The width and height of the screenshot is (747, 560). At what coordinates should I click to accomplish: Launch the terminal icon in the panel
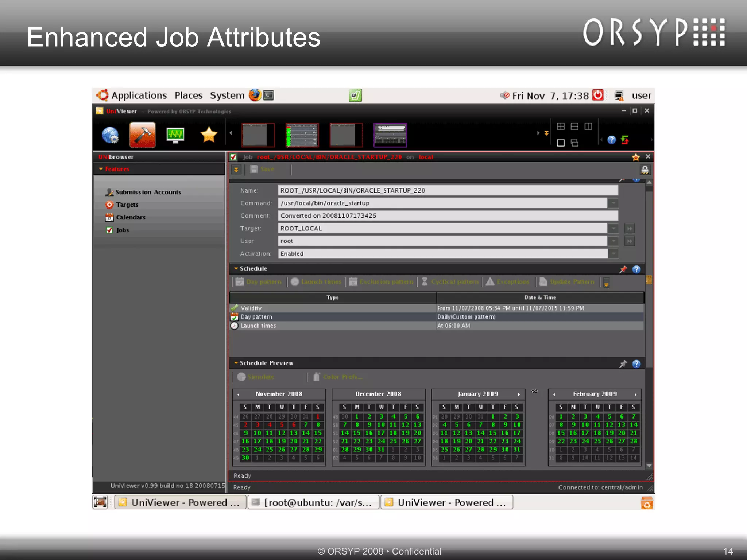tap(268, 95)
